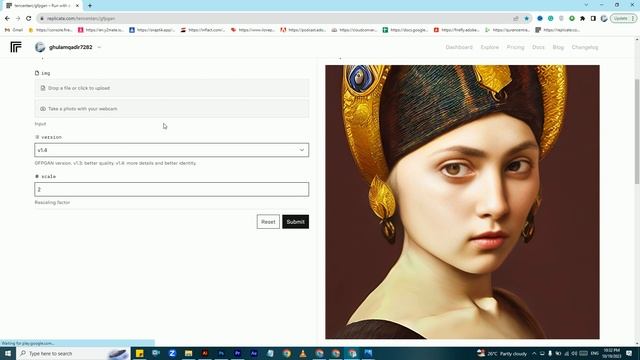Screen dimensions: 640x360
Task: Show hidden system tray icons chevron
Action: 534,353
